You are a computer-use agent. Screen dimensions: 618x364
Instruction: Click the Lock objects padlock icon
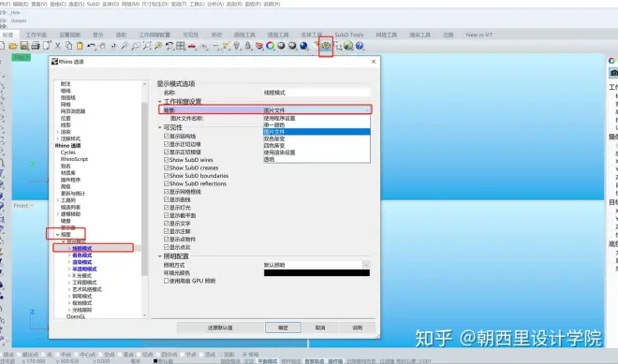click(248, 46)
